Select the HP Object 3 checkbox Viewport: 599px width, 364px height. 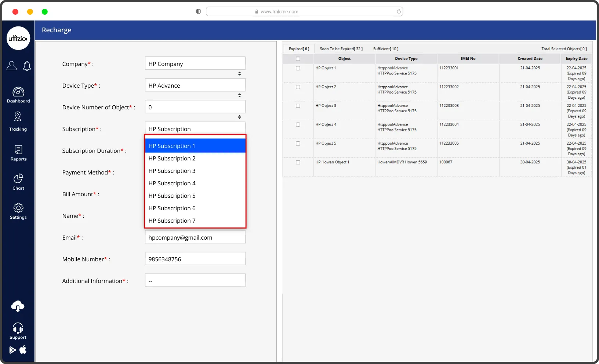298,106
